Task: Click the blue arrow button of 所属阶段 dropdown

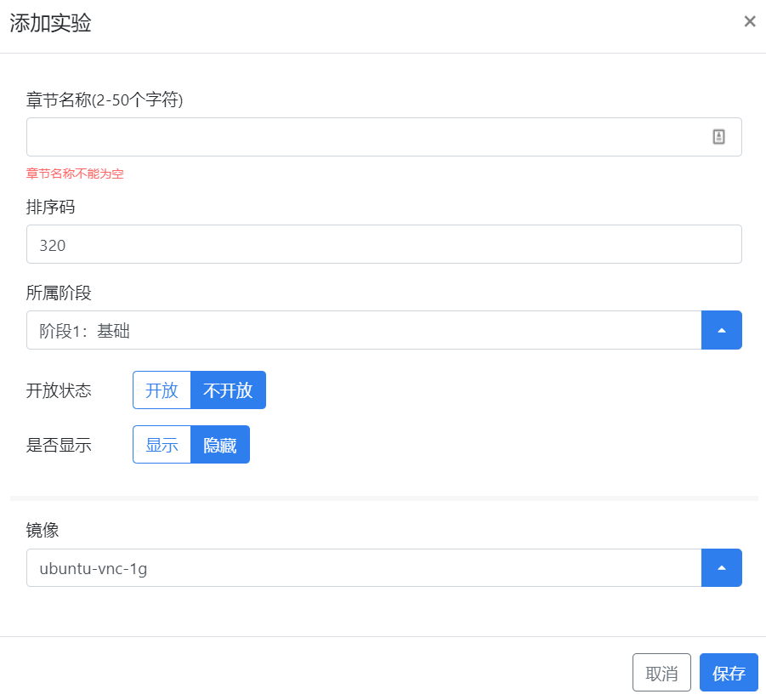Action: coord(721,330)
